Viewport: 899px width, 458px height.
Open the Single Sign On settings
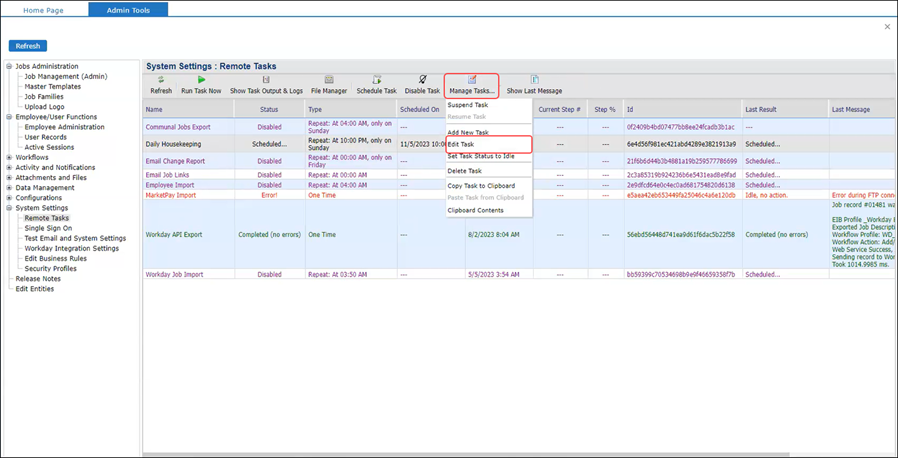[48, 228]
